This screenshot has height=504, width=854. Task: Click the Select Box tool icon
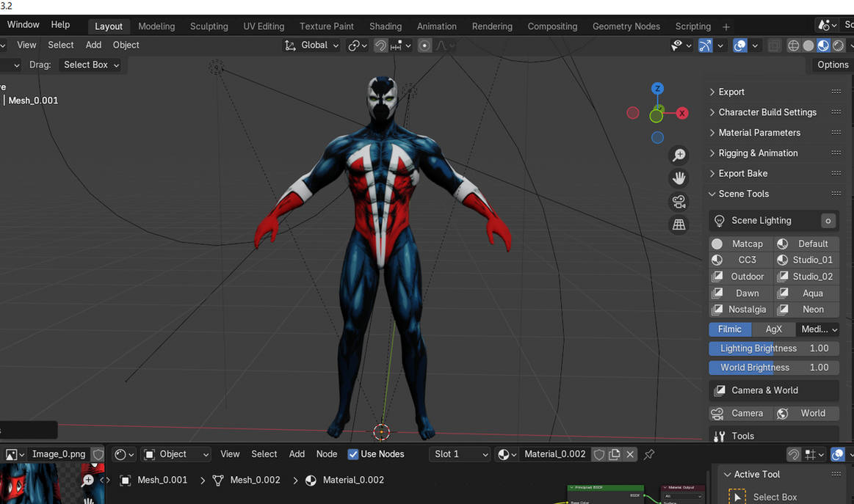737,497
